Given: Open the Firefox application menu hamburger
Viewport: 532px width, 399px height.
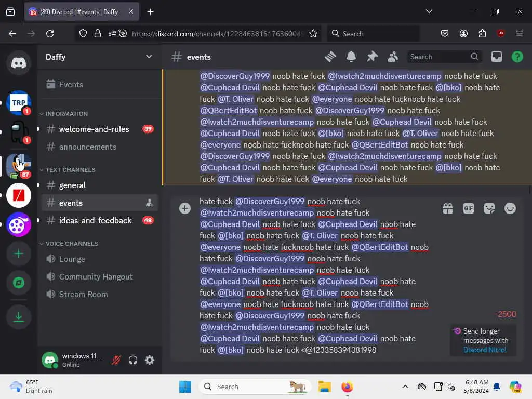Looking at the screenshot, I should tap(519, 33).
